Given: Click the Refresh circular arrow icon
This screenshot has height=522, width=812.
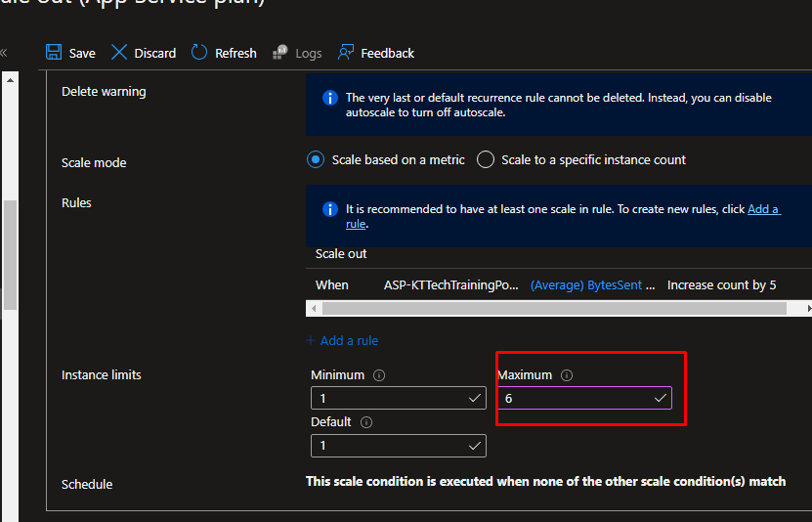Looking at the screenshot, I should (x=199, y=53).
